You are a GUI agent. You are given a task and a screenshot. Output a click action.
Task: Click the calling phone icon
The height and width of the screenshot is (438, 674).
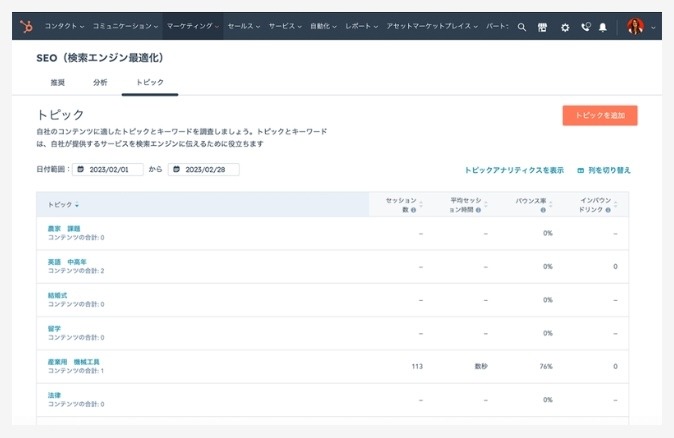(x=585, y=27)
